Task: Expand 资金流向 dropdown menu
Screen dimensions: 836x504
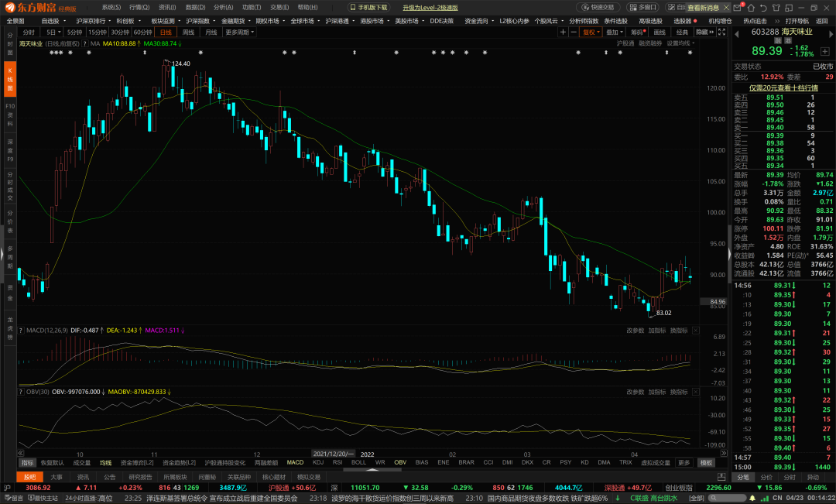Action: coord(479,21)
